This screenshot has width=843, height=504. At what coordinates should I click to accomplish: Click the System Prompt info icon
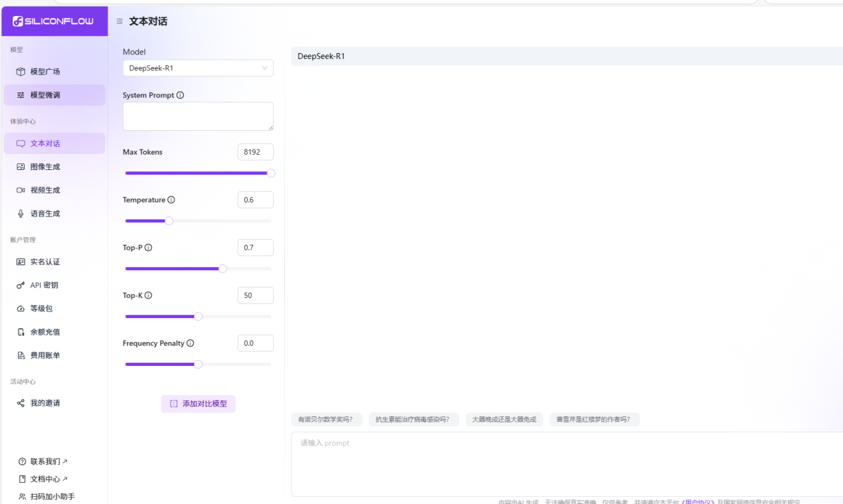180,95
